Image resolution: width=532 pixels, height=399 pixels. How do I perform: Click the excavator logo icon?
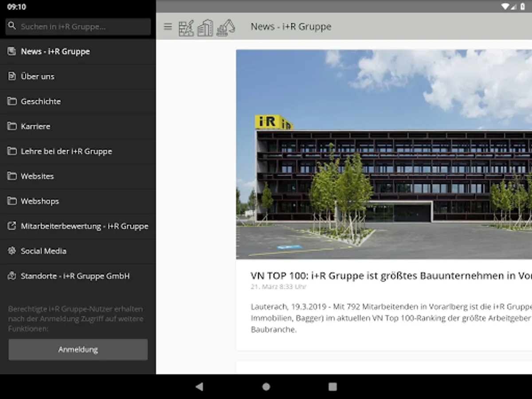pyautogui.click(x=226, y=27)
